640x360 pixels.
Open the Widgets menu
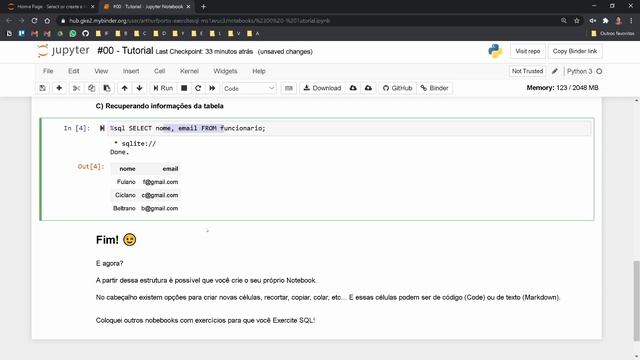tap(225, 71)
